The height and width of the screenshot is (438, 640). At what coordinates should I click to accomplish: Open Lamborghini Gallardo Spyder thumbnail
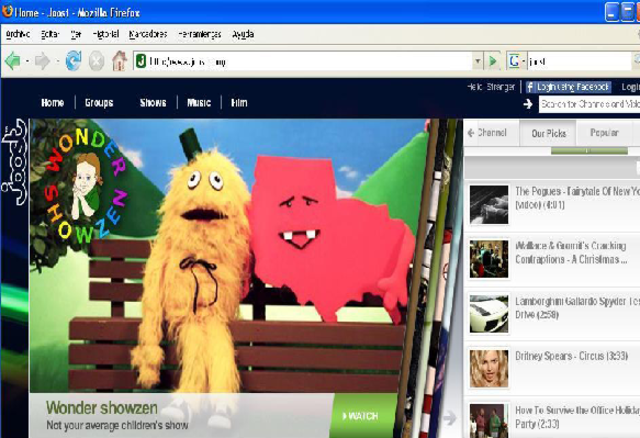(x=489, y=313)
